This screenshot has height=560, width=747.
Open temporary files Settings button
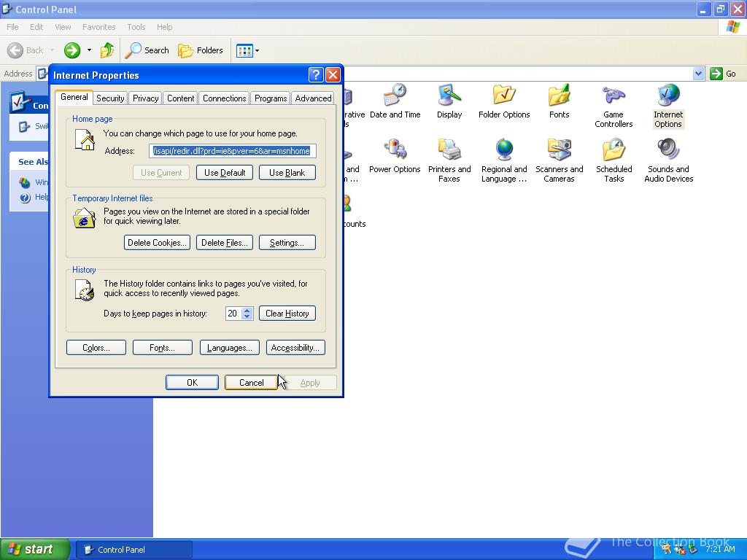click(287, 242)
